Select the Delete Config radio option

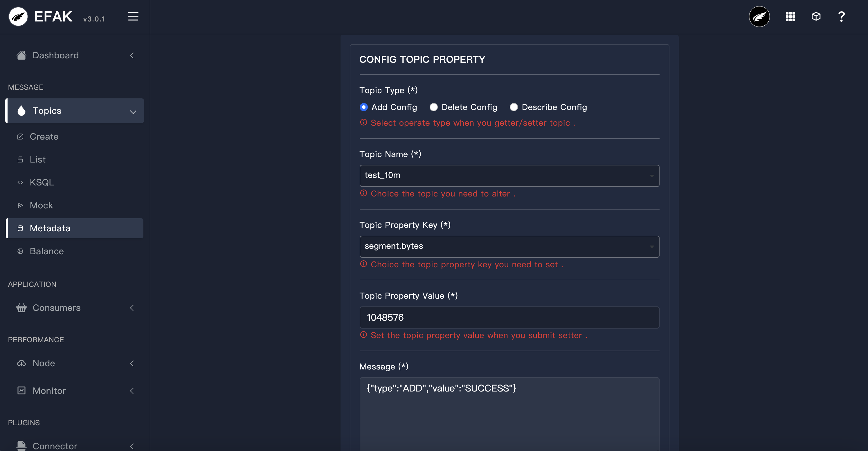[x=434, y=107]
